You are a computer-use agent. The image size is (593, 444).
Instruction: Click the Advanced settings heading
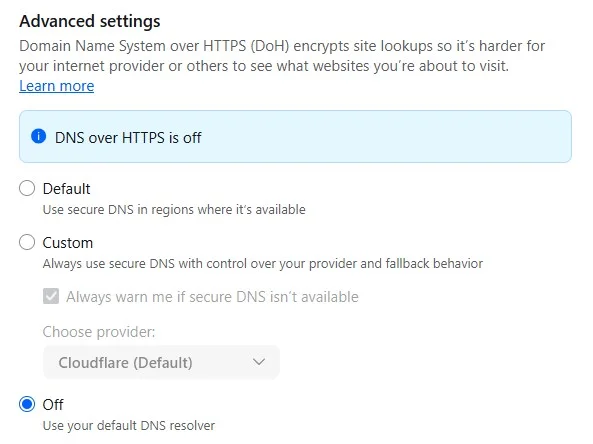pyautogui.click(x=90, y=21)
